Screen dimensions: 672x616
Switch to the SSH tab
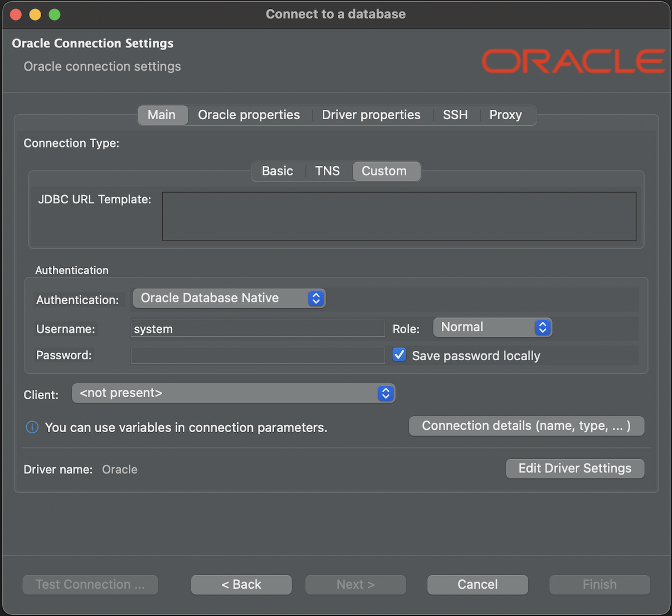(455, 115)
